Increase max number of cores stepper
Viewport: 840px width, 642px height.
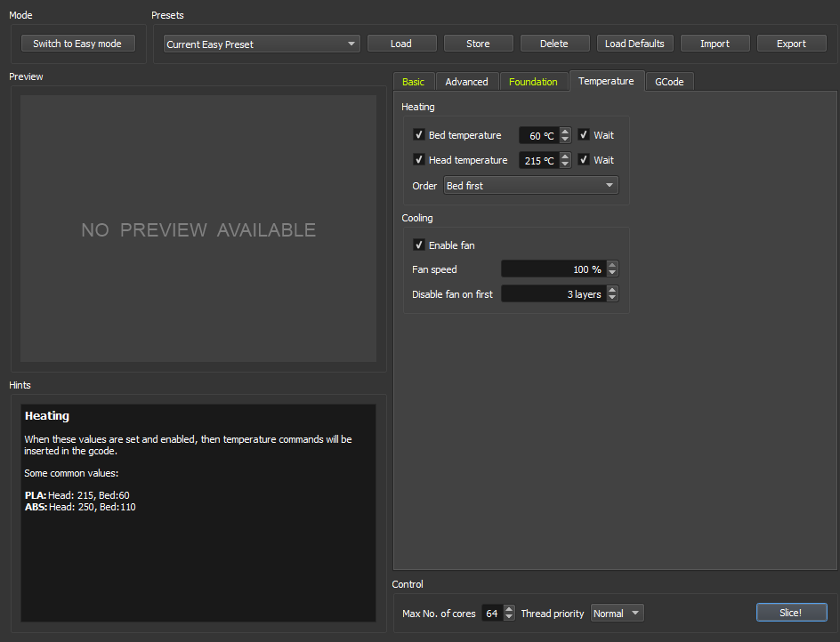509,609
